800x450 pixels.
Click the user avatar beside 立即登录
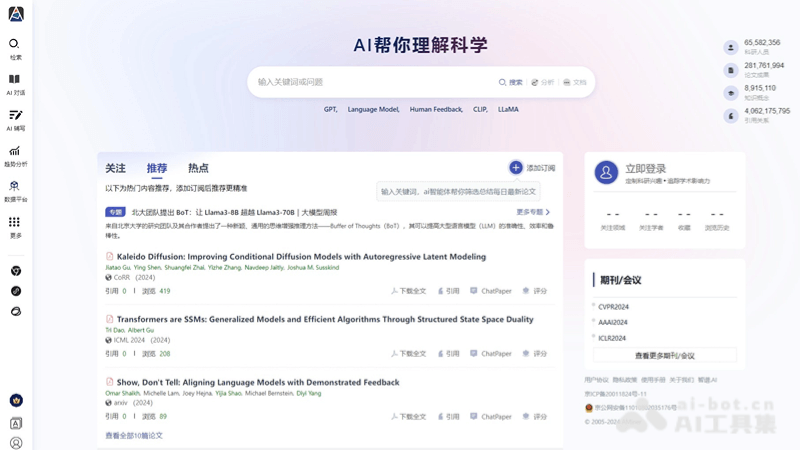(606, 173)
